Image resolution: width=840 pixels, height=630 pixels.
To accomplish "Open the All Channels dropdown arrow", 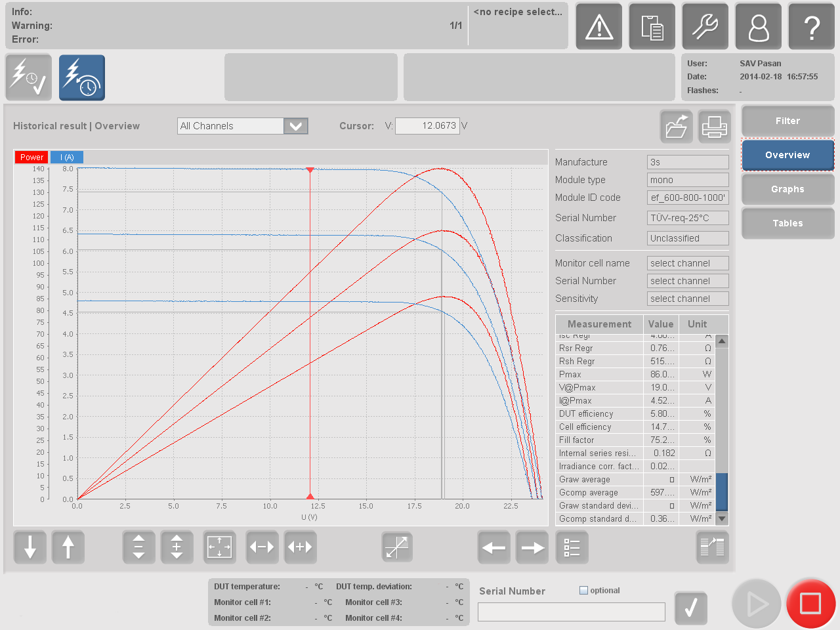I will coord(295,126).
